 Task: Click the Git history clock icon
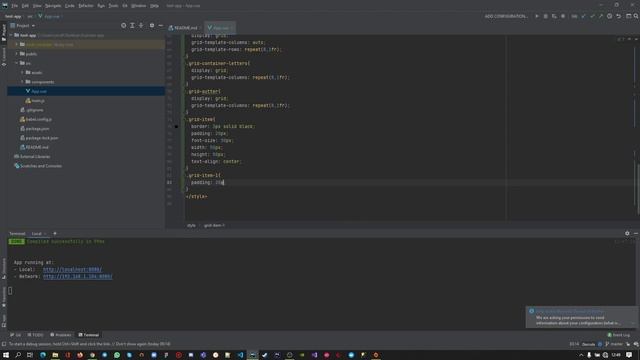click(x=609, y=16)
